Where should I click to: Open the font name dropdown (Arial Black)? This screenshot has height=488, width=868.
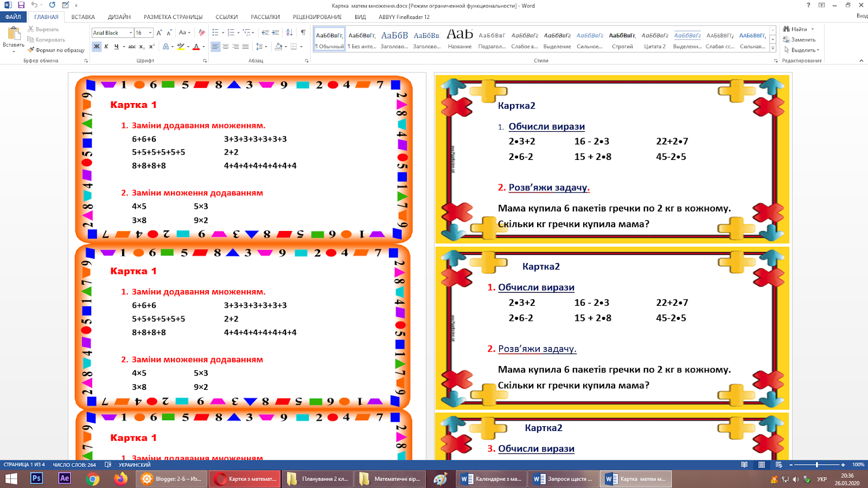pyautogui.click(x=131, y=33)
